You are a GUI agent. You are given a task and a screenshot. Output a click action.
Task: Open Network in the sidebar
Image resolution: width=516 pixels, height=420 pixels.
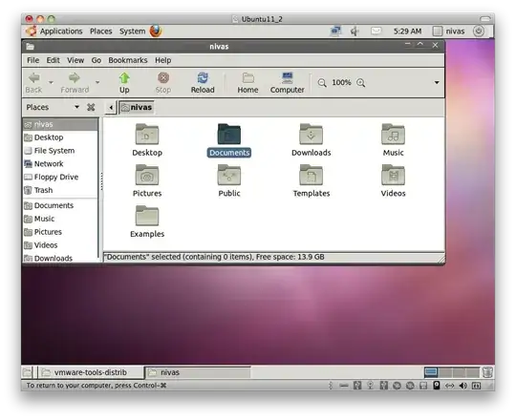(60, 163)
